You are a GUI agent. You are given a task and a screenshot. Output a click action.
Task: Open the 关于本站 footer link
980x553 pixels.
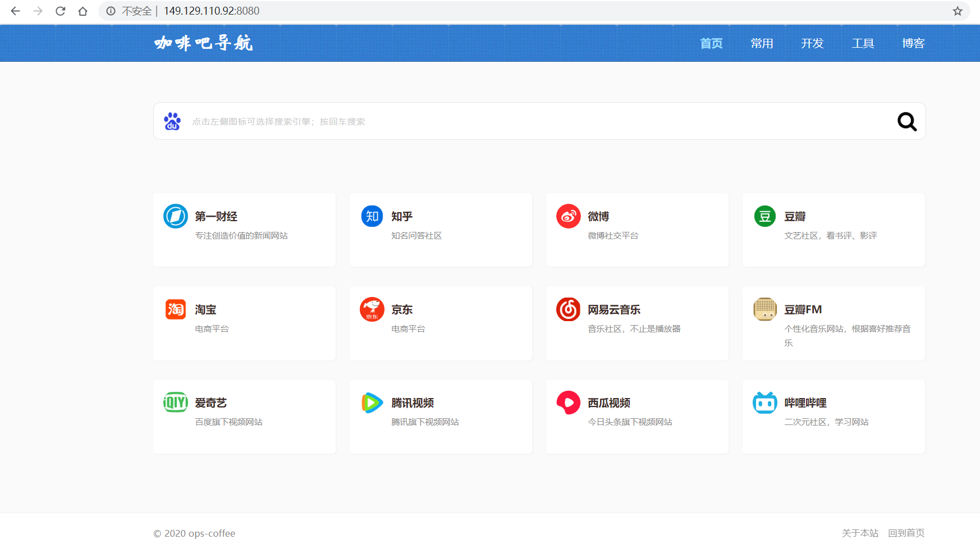tap(860, 533)
